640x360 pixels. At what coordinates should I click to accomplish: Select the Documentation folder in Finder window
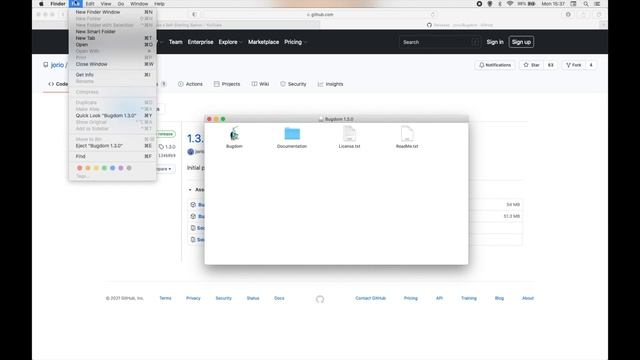(x=292, y=133)
